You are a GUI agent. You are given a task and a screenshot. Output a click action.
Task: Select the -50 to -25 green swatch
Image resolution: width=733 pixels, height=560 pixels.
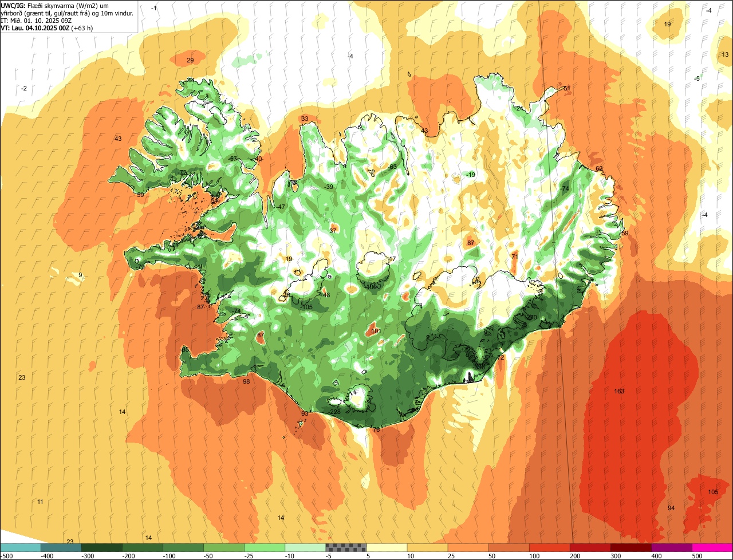[x=224, y=547]
